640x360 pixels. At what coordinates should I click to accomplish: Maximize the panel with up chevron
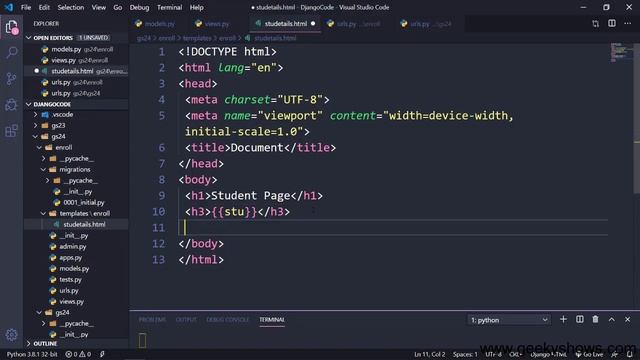(611, 320)
